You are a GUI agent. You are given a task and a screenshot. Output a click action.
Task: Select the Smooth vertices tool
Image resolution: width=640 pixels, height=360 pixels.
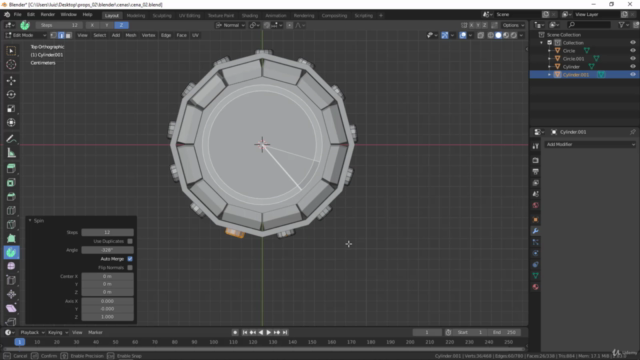pos(11,266)
